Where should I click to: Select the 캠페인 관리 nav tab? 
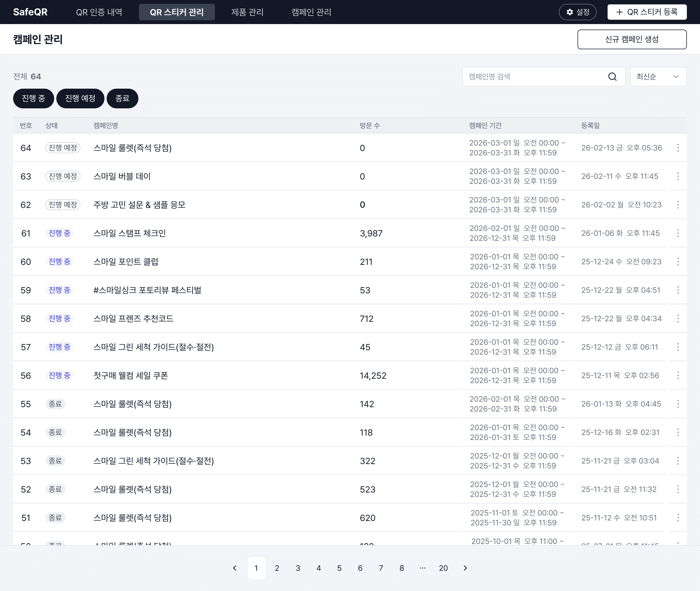point(311,12)
